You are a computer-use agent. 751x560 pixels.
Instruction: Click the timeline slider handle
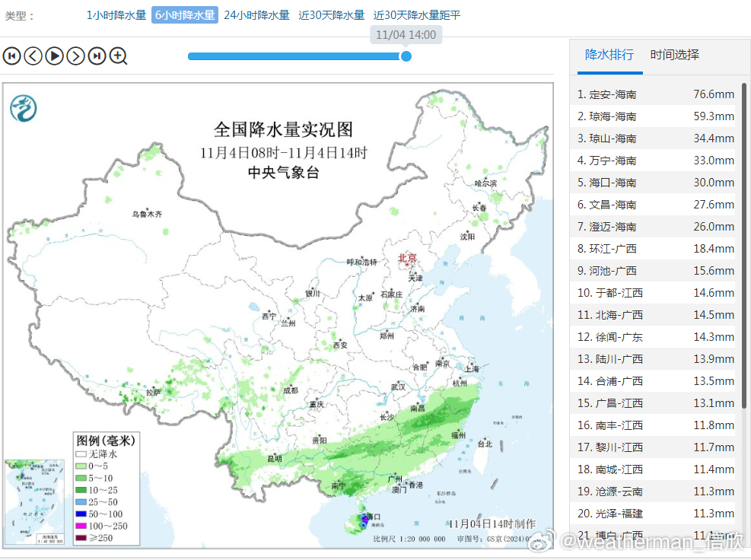(406, 56)
